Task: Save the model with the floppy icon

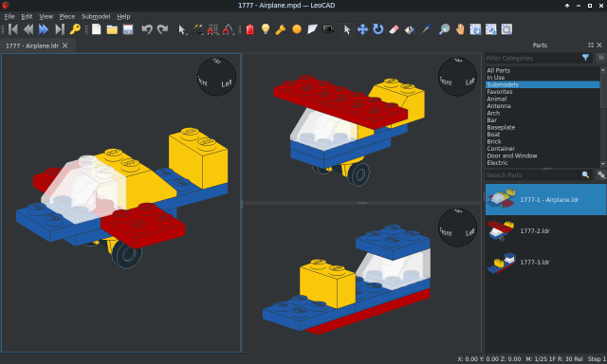Action: click(128, 29)
